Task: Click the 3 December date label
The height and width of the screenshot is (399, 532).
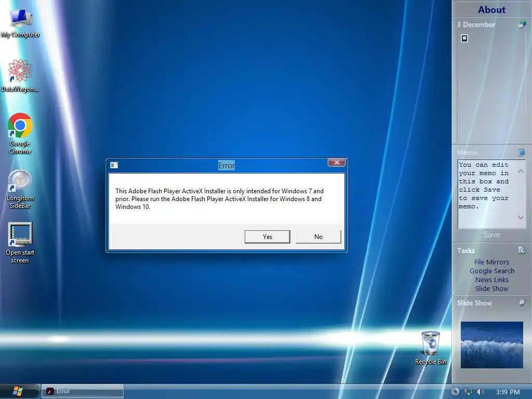Action: [x=476, y=24]
